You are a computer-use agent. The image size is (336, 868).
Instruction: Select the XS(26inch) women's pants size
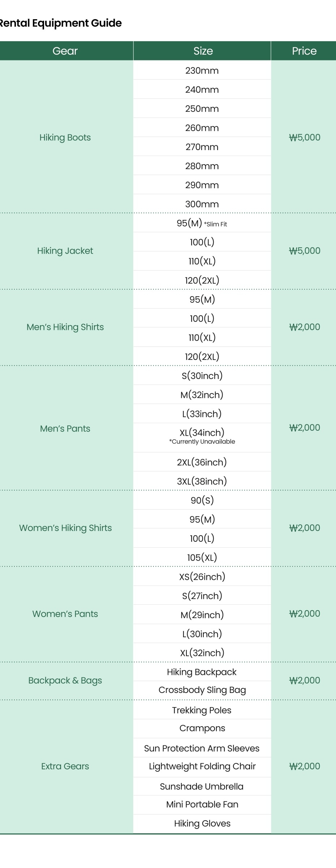[202, 576]
